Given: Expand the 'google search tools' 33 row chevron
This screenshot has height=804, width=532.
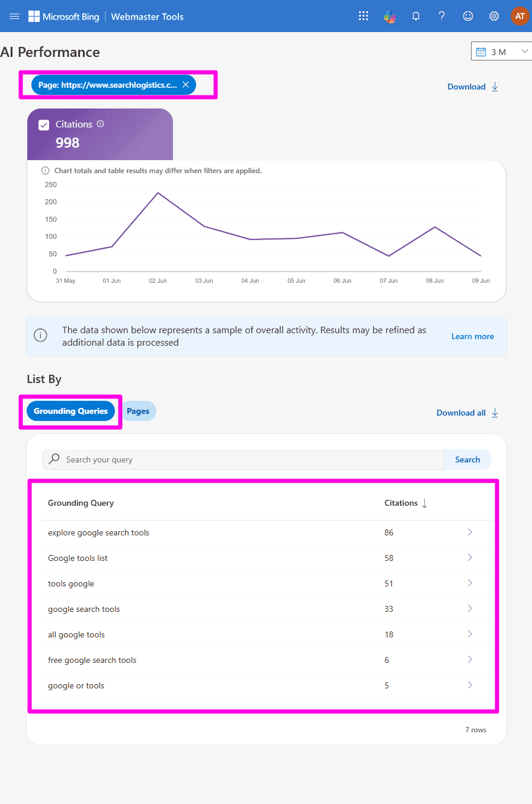Looking at the screenshot, I should click(470, 608).
